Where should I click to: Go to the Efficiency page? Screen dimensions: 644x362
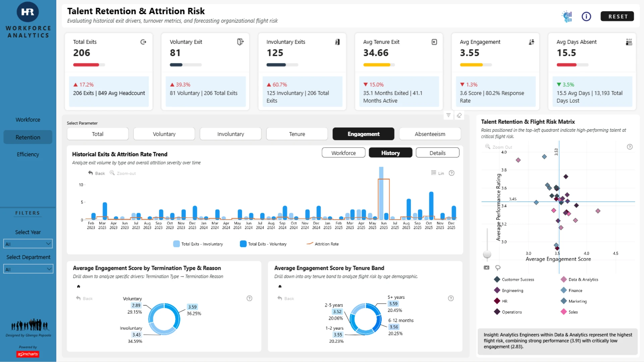[x=28, y=154]
